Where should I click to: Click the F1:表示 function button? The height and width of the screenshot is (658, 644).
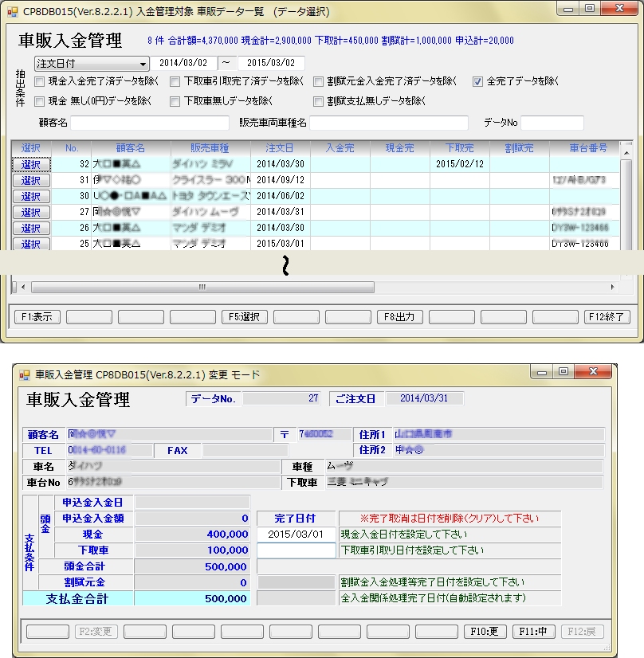[37, 316]
